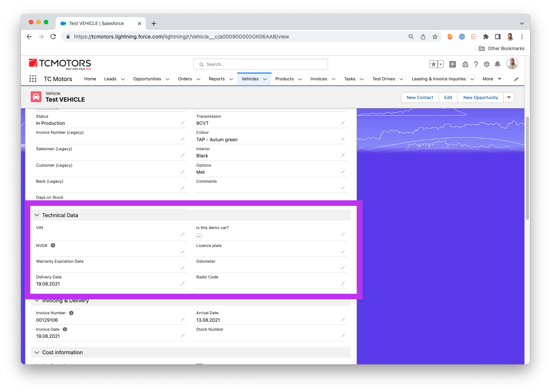Click the red Vehicle record icon

tap(36, 97)
